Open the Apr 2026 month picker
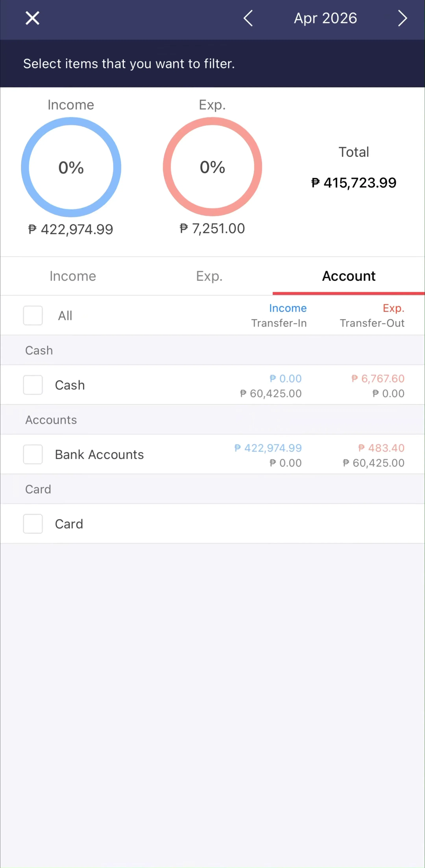This screenshot has height=868, width=425. point(325,18)
